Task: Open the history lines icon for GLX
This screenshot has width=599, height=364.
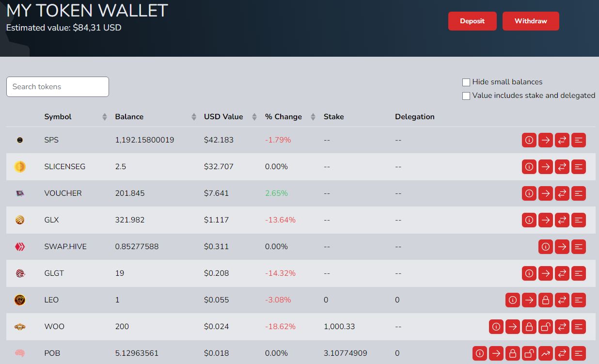Action: coord(579,220)
